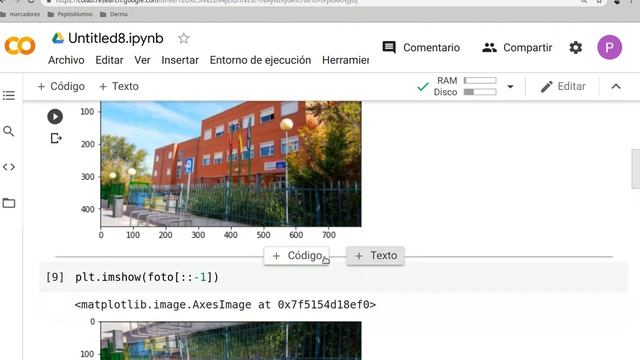Run the cell with the play button
Viewport: 640px width, 360px height.
(55, 117)
